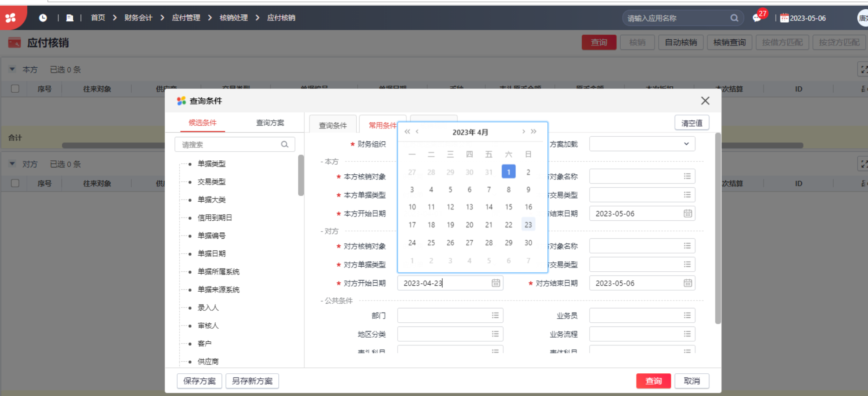This screenshot has width=868, height=396.
Task: Open list icon of 本方交易类型 field
Action: coord(687,195)
